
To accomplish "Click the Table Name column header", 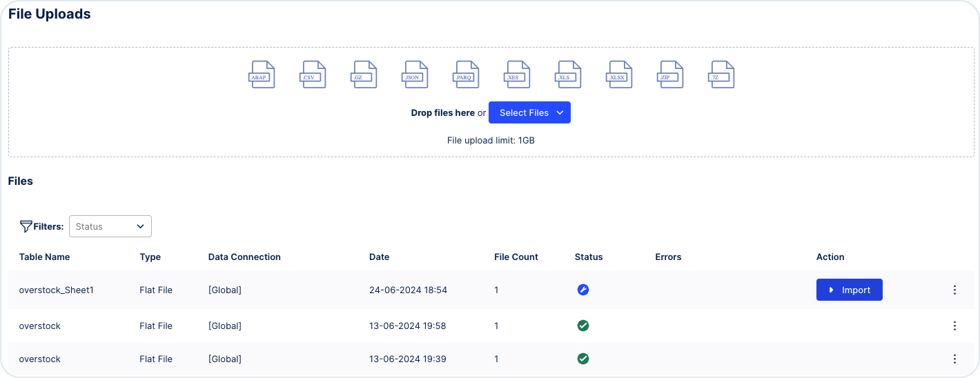I will click(44, 257).
